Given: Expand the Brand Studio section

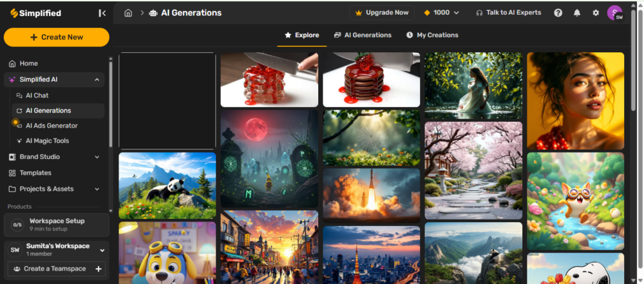Looking at the screenshot, I should 97,157.
